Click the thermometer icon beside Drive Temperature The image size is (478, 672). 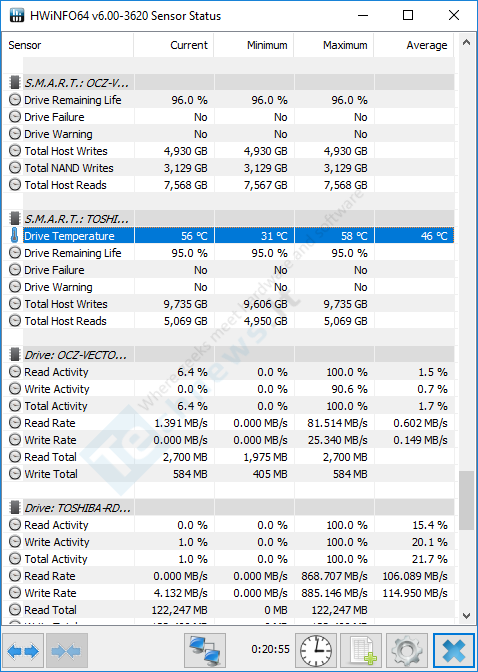15,236
